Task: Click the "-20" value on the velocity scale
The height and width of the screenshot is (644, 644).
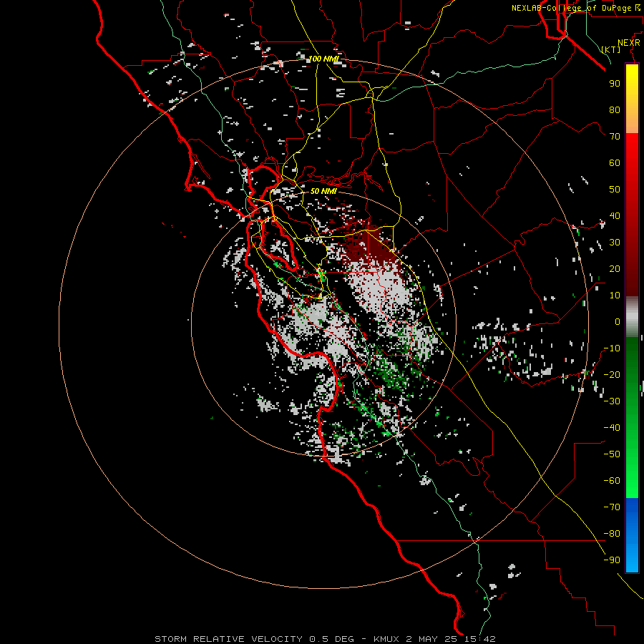Action: 612,374
